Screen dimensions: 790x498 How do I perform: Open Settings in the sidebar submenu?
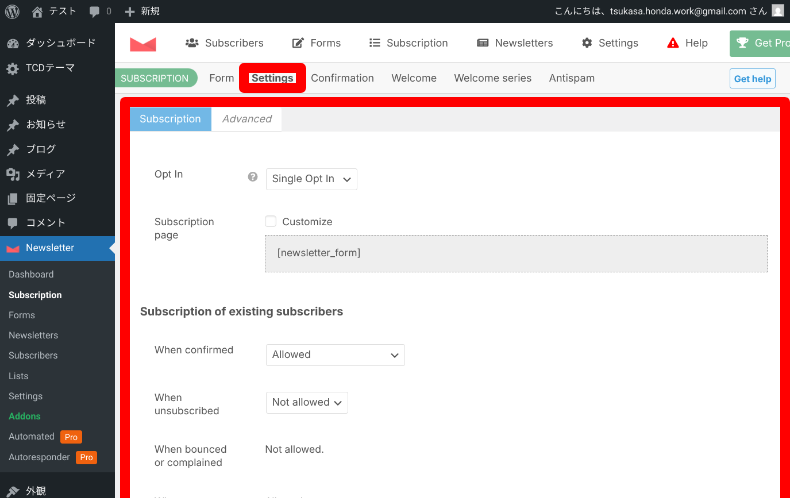pyautogui.click(x=25, y=396)
